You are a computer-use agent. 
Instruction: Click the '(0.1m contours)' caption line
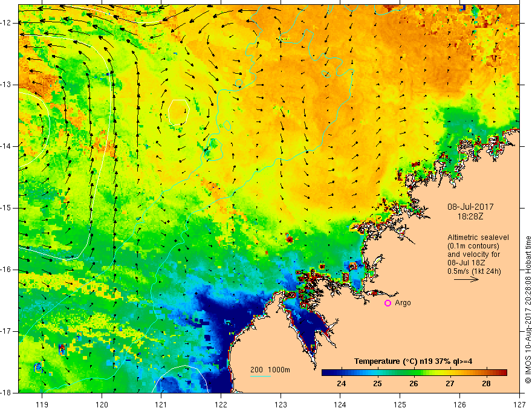tap(473, 246)
